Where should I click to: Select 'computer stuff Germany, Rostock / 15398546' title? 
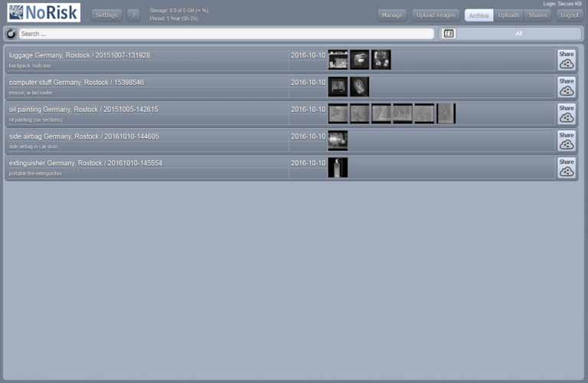pos(77,82)
